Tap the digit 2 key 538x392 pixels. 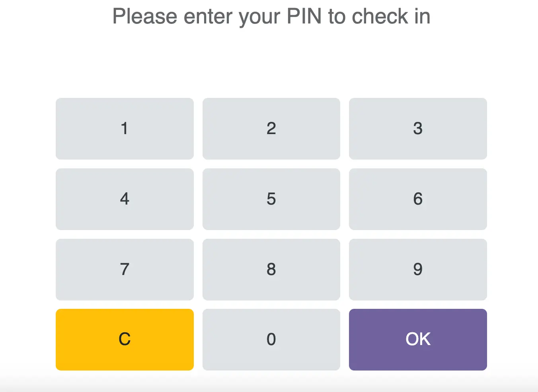[271, 129]
